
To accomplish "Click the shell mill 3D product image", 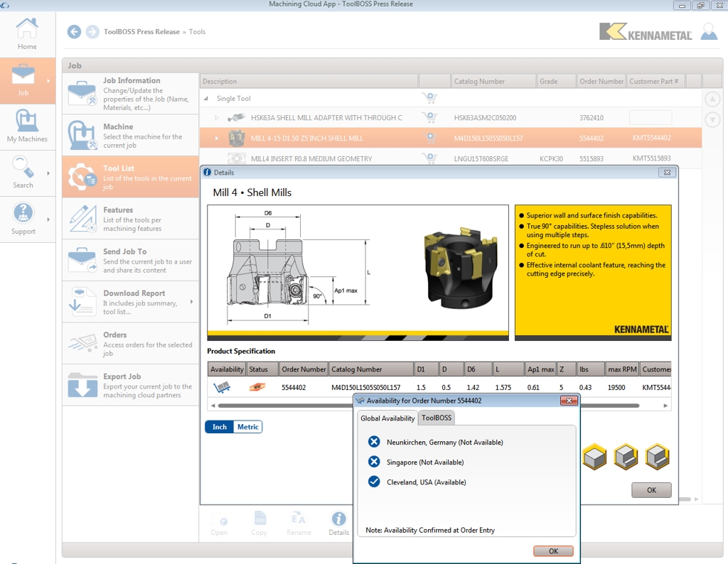I will (460, 268).
